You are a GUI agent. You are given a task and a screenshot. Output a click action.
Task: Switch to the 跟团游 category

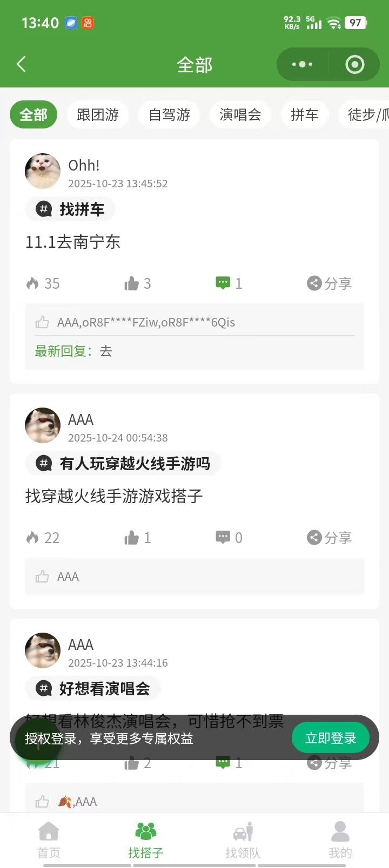98,114
